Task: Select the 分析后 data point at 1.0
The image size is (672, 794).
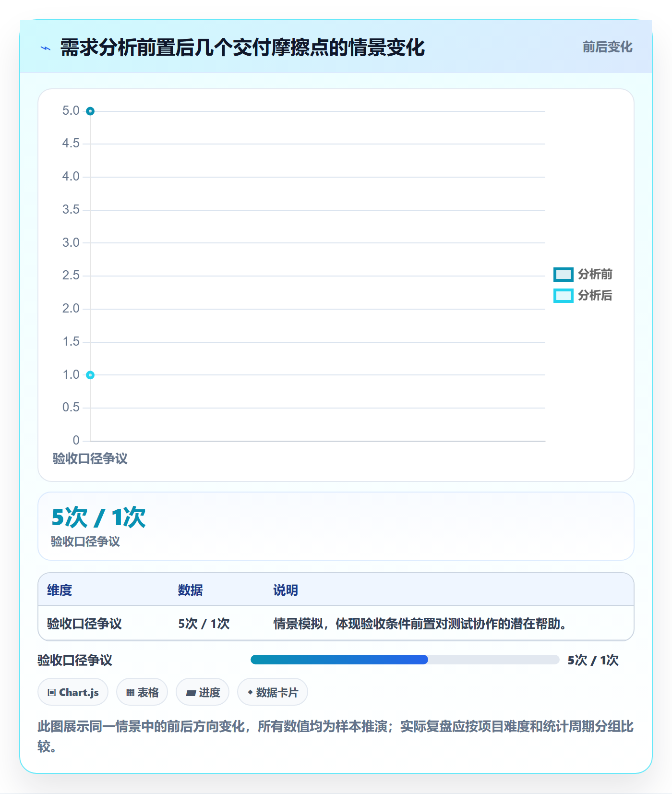Action: [90, 375]
